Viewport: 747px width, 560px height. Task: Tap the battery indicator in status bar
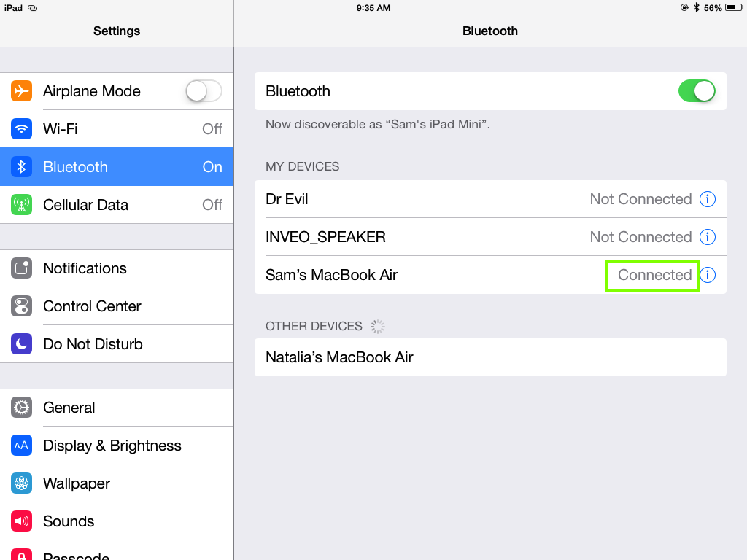point(733,8)
